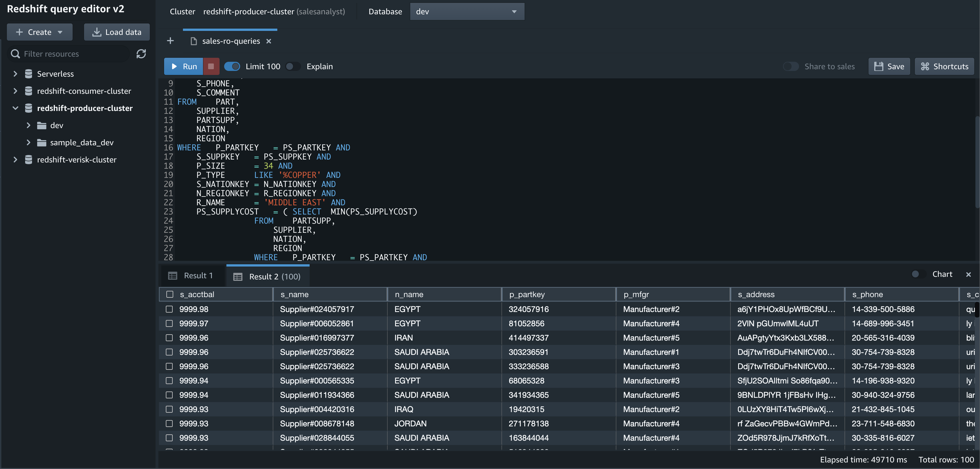Close the sales-ro-queries tab
980x469 pixels.
(x=269, y=41)
